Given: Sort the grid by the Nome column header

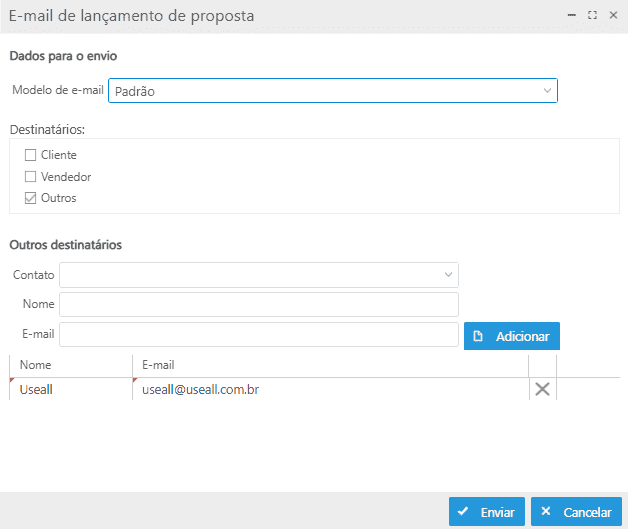Looking at the screenshot, I should (70, 365).
